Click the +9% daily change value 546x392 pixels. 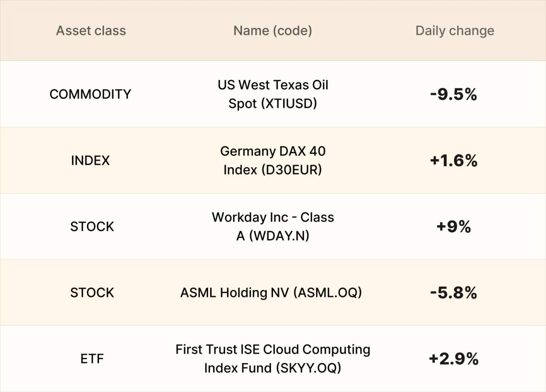(x=453, y=227)
